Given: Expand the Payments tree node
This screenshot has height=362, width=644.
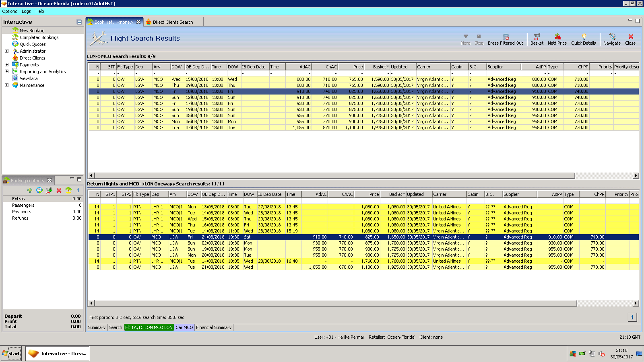Looking at the screenshot, I should pos(6,65).
